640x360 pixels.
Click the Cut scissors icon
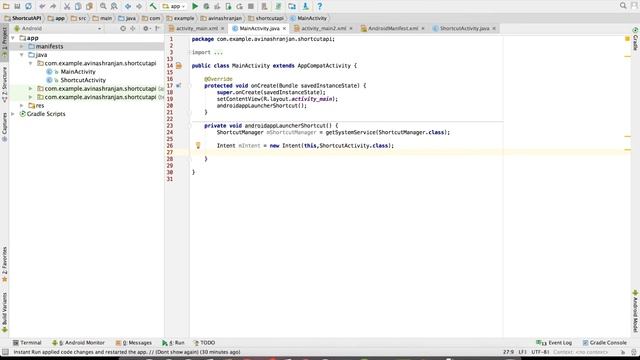pos(67,6)
